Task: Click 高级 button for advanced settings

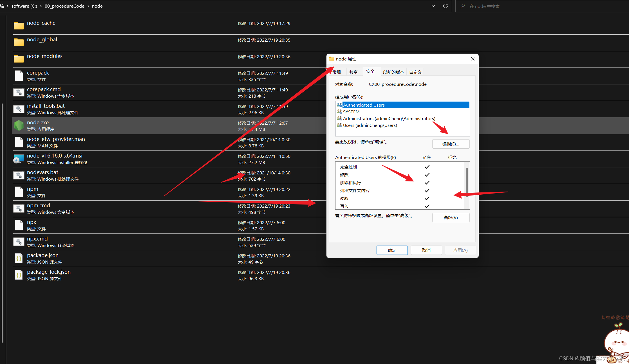Action: [451, 217]
